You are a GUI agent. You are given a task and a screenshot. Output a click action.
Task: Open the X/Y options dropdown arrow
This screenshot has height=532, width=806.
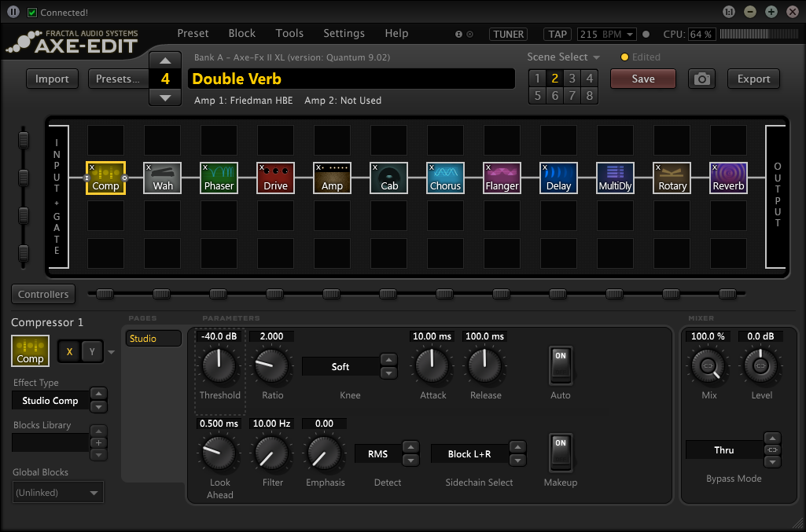[111, 352]
